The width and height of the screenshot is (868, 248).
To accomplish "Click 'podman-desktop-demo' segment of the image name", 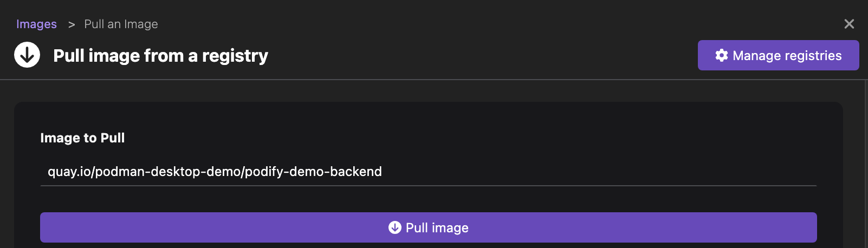I will pos(168,172).
